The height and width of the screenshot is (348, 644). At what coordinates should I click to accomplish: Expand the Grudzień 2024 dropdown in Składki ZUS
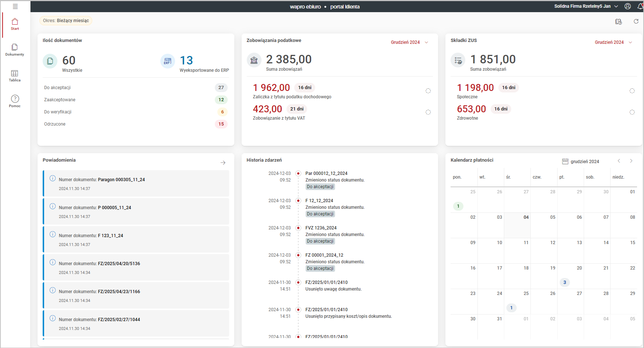tap(613, 42)
